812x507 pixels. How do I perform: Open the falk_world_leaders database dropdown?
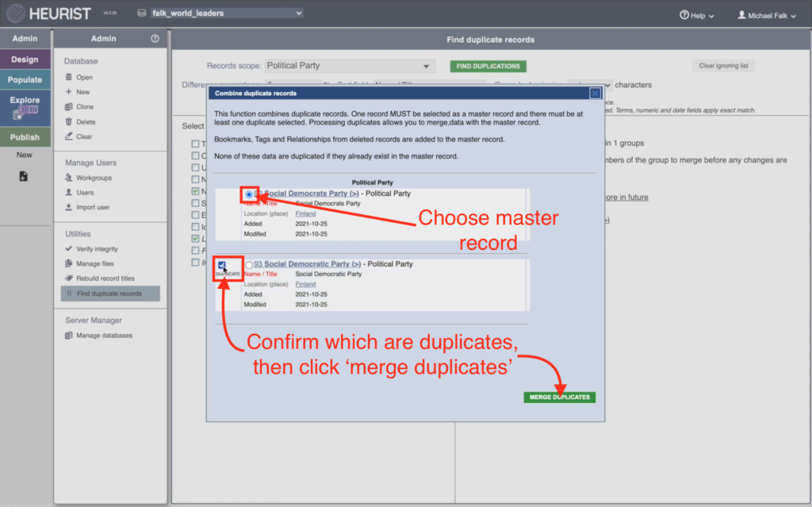click(x=227, y=13)
